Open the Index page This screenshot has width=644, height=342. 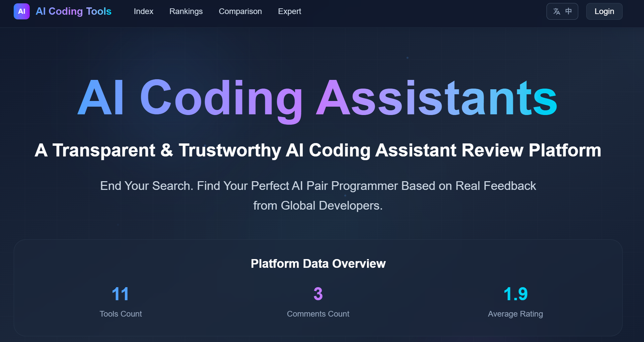(x=143, y=11)
